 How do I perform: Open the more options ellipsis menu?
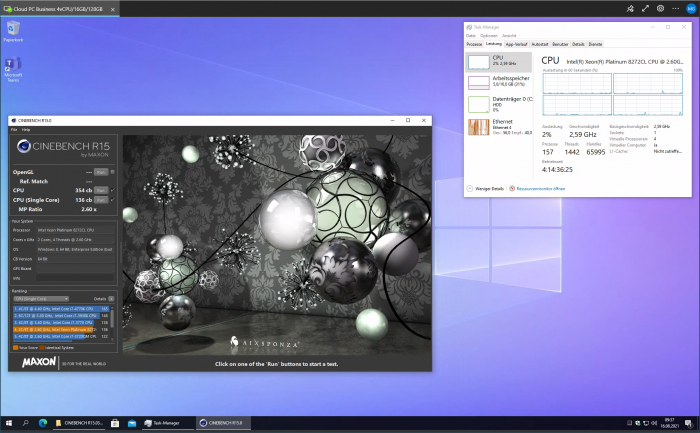tap(675, 8)
